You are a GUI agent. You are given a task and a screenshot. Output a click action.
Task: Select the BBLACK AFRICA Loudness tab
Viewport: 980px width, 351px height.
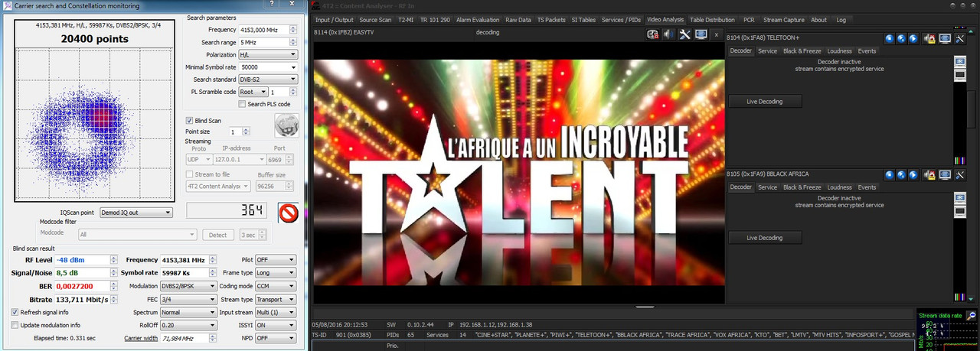839,187
